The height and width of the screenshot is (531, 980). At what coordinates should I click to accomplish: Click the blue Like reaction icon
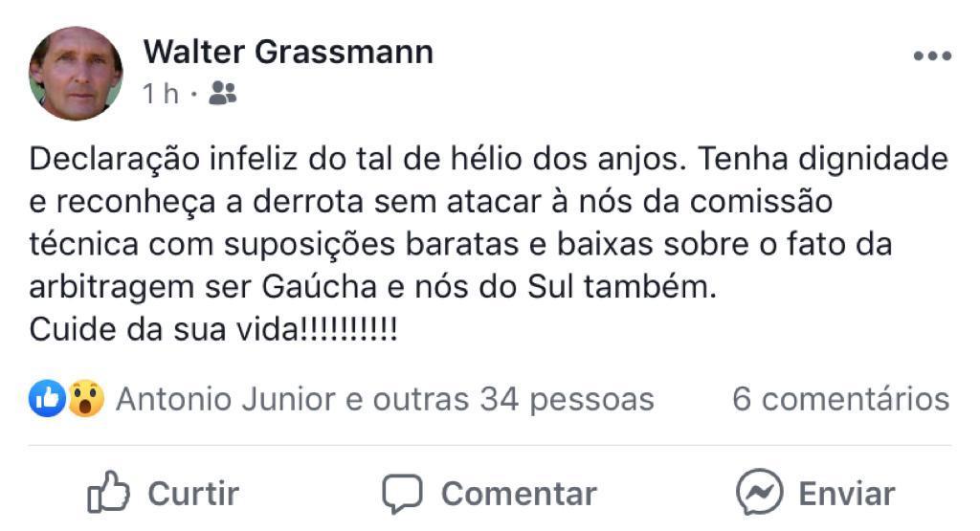coord(47,398)
